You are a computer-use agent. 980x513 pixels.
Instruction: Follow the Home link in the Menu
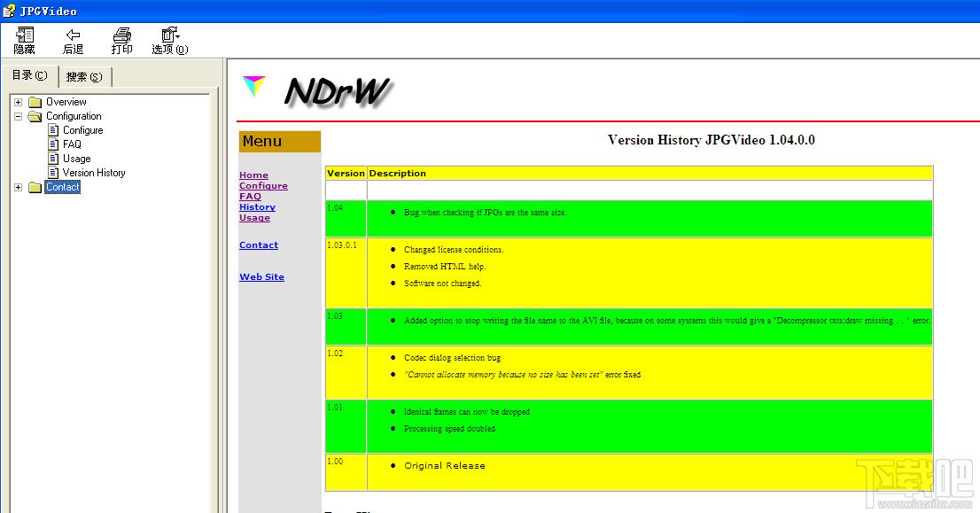[253, 175]
